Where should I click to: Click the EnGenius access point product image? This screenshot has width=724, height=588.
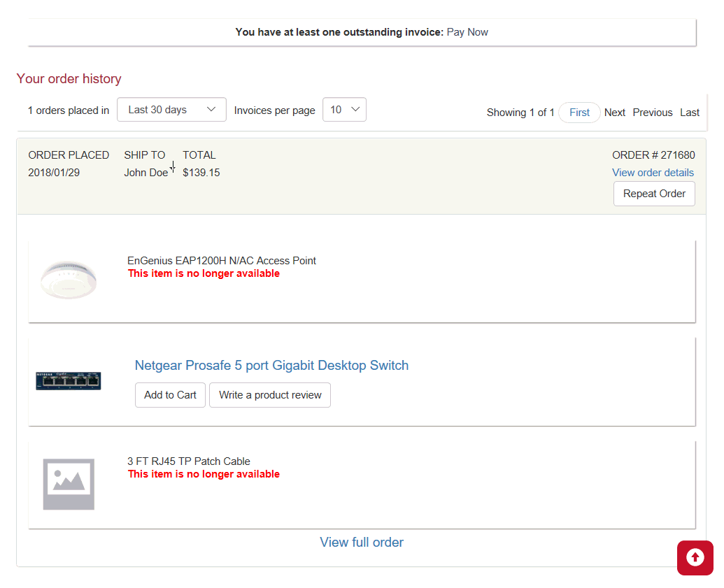(69, 280)
